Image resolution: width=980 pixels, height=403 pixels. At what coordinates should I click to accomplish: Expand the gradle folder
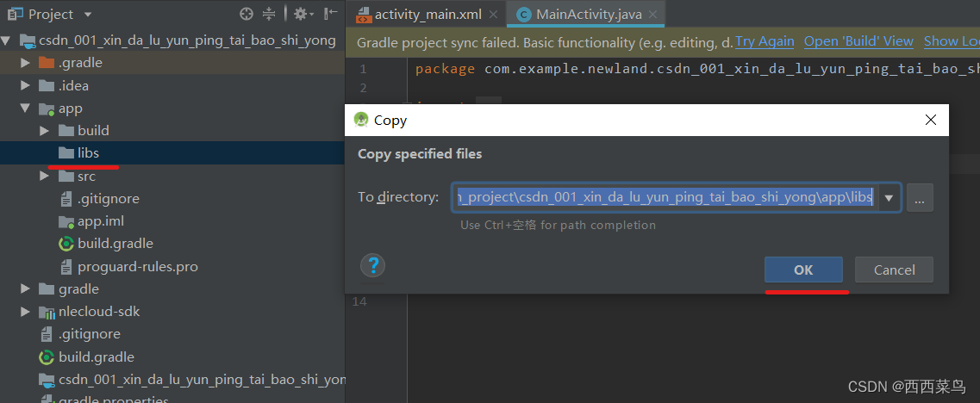(25, 289)
